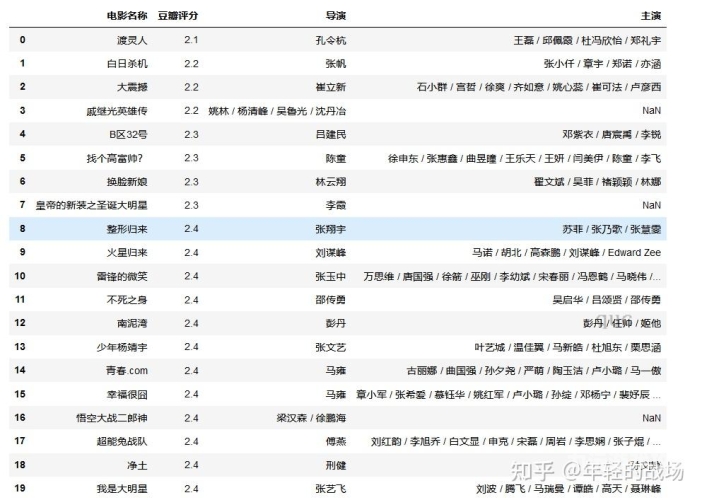Click the cast cell of 大震撼

click(539, 87)
